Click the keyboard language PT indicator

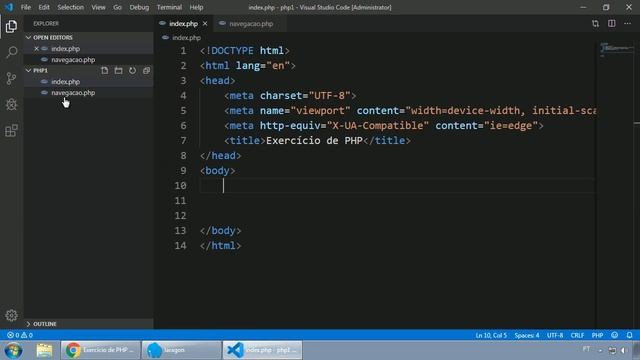(x=586, y=349)
